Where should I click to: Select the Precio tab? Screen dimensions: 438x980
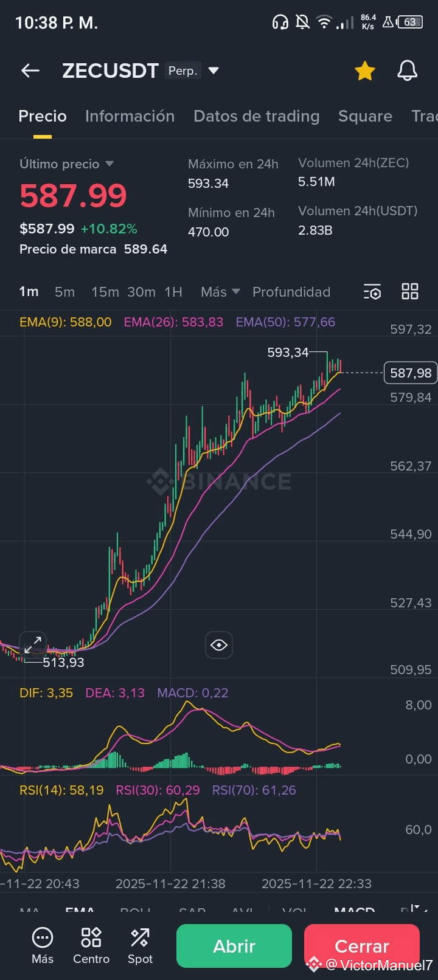(x=43, y=116)
